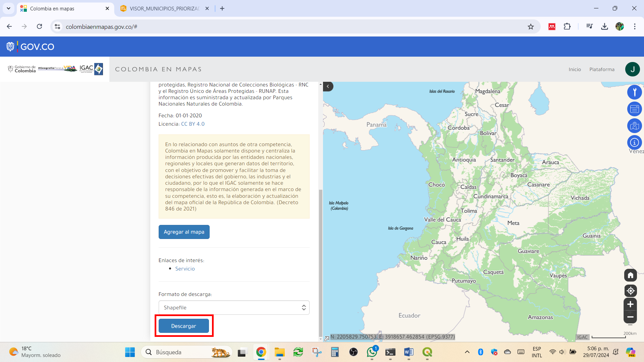The height and width of the screenshot is (362, 644).
Task: Open the map tools wrench icon
Action: tap(634, 92)
